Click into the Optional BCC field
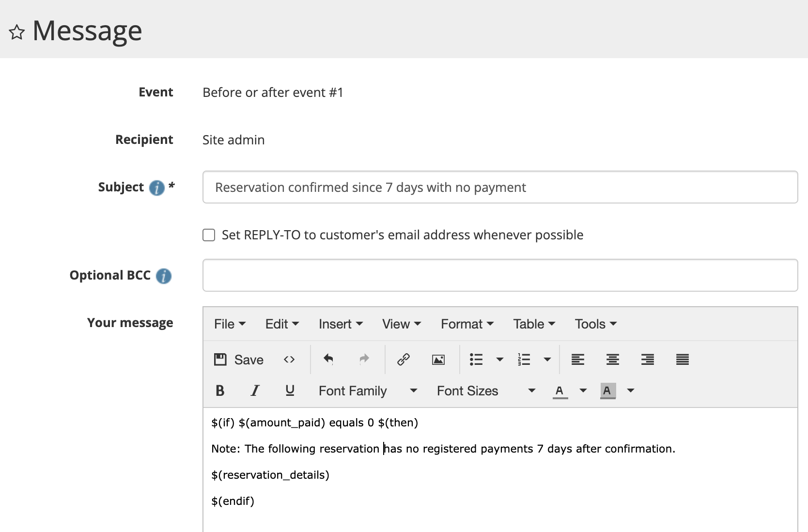This screenshot has height=532, width=808. [500, 275]
